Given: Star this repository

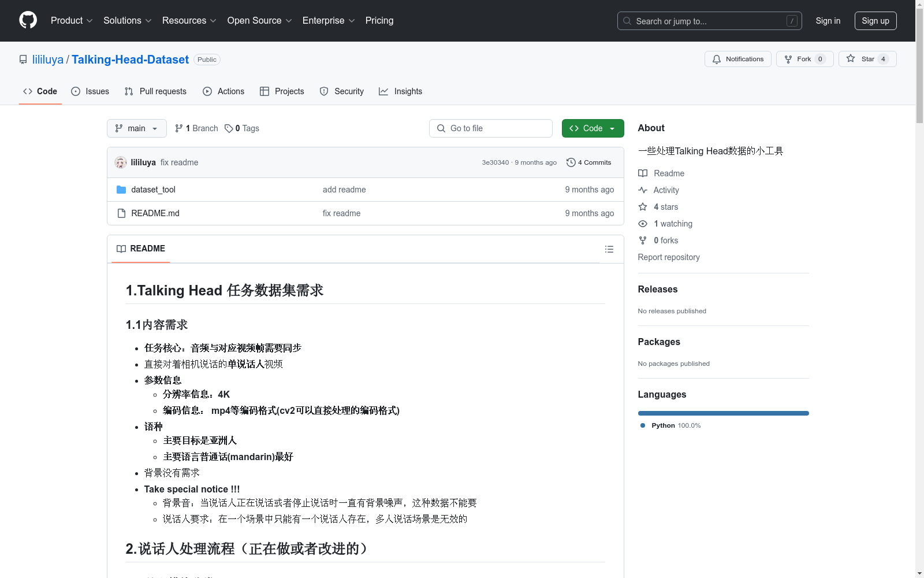Looking at the screenshot, I should coord(867,59).
